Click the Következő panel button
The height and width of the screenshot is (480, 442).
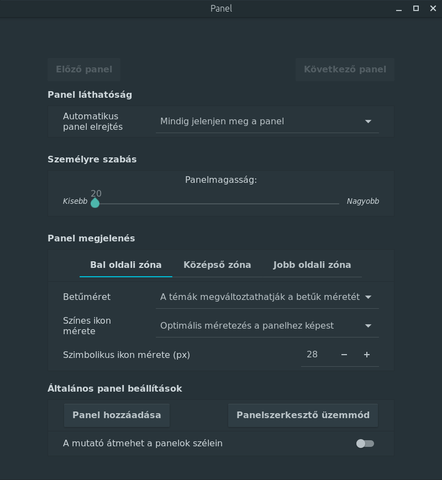345,70
